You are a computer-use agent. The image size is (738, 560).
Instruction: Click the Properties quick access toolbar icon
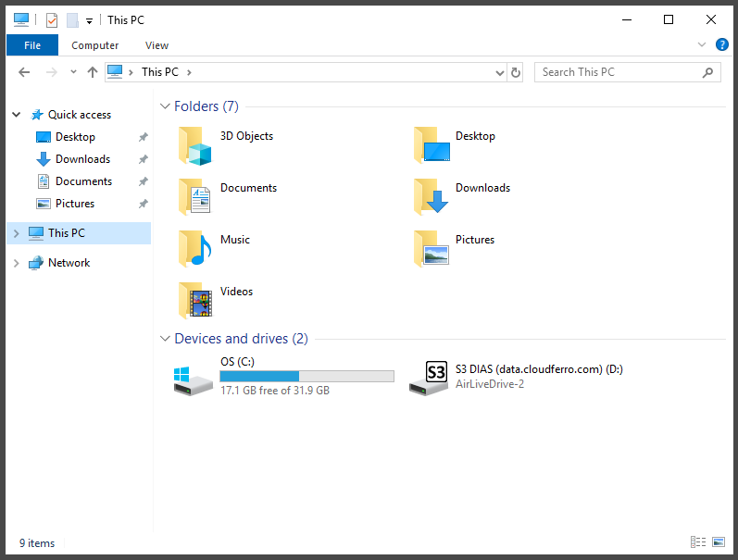[x=52, y=20]
